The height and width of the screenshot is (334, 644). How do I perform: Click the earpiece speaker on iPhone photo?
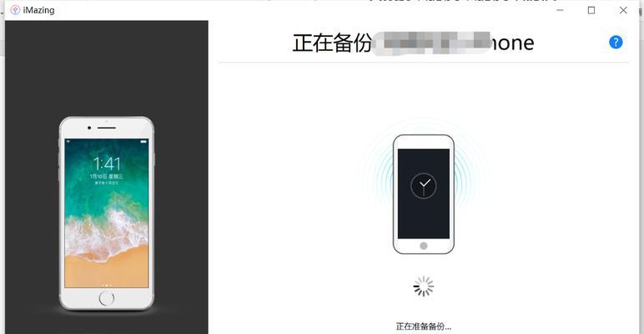click(x=107, y=128)
